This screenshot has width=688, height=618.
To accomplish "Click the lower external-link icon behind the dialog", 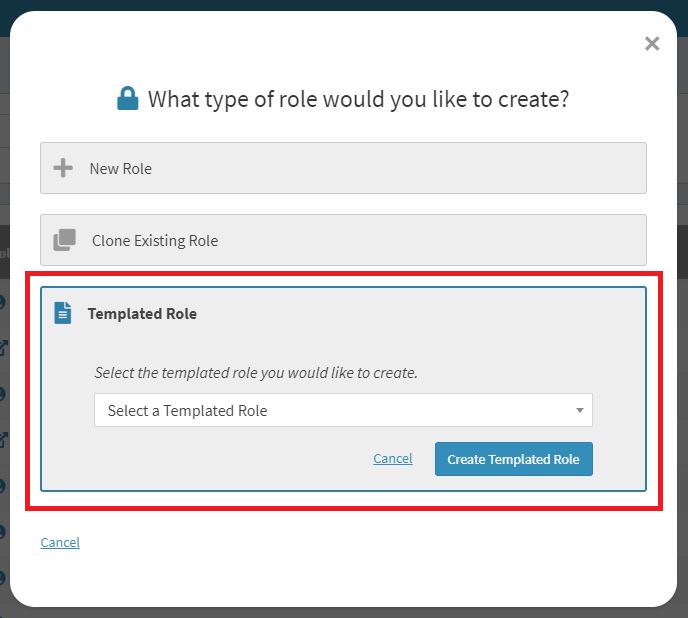I will click(4, 439).
